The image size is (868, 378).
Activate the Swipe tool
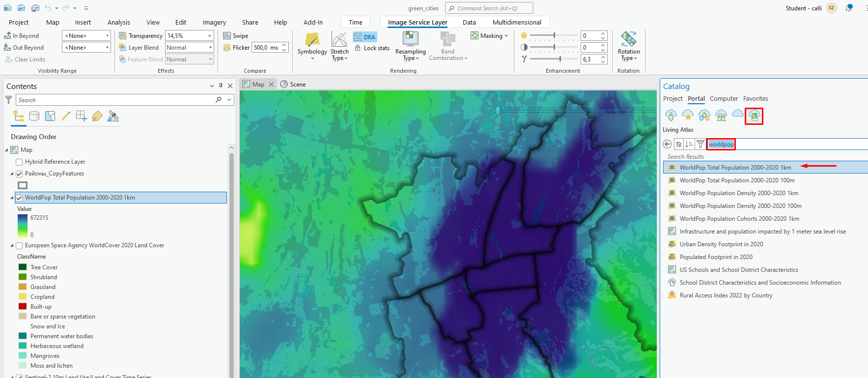click(236, 36)
